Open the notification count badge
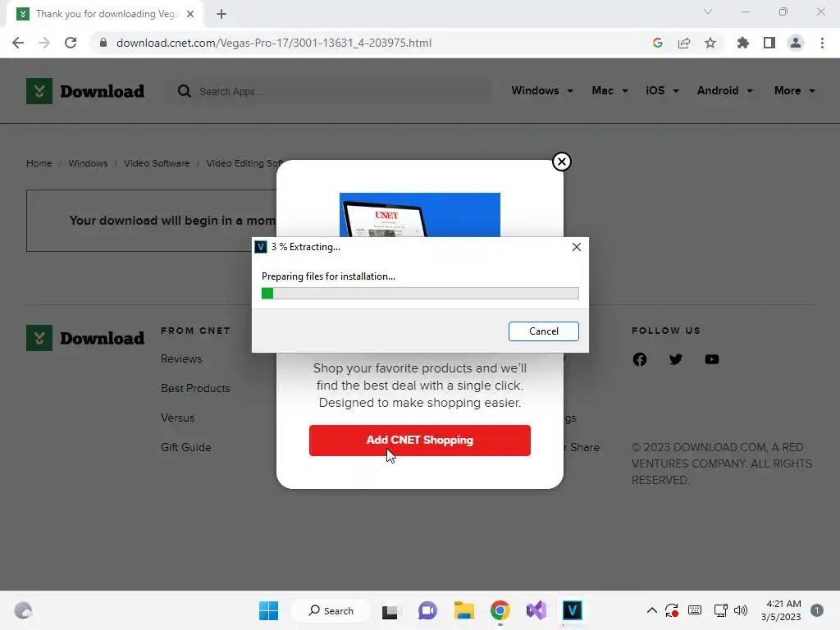The width and height of the screenshot is (840, 630). pyautogui.click(x=817, y=610)
